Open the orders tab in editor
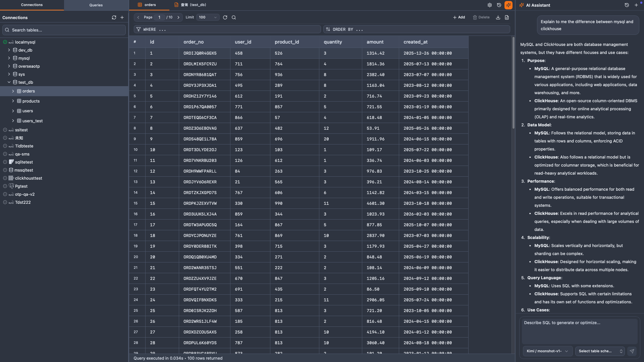 pyautogui.click(x=150, y=5)
